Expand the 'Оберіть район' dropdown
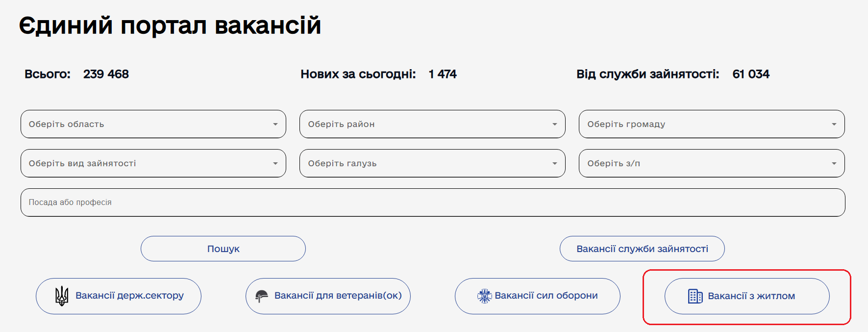The height and width of the screenshot is (332, 868). click(432, 124)
